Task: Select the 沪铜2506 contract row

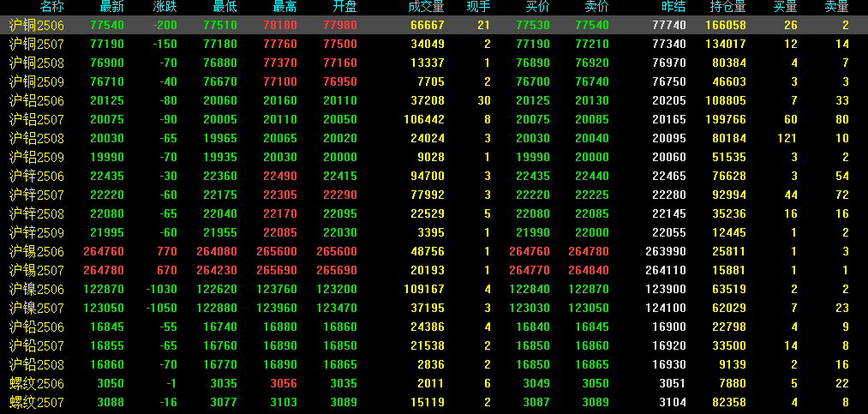Action: click(x=434, y=25)
